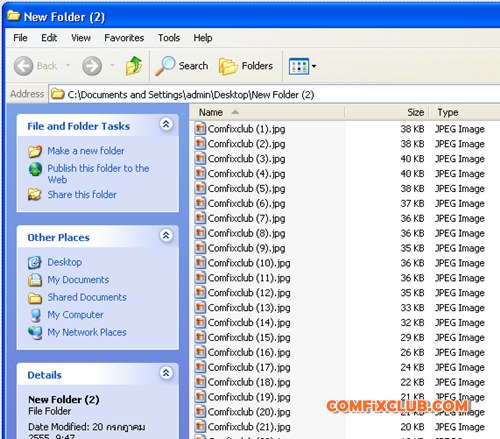Click the Views icon in toolbar
Screen dimensions: 500x439
click(299, 66)
